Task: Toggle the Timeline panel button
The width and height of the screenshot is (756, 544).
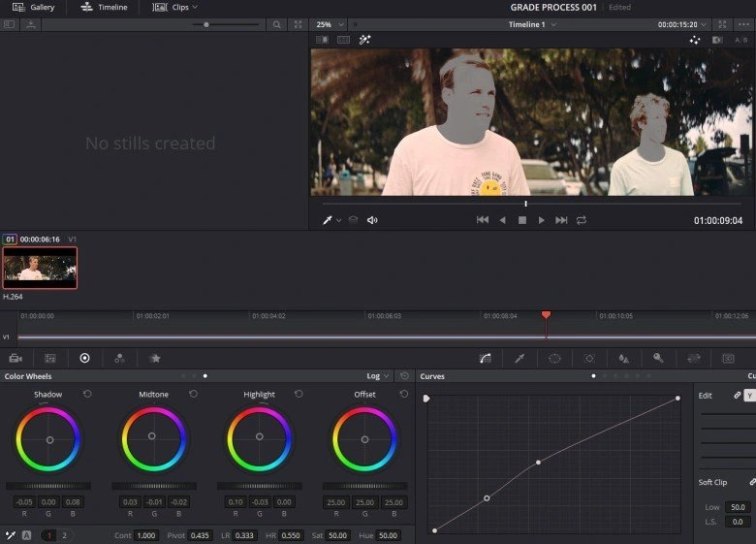Action: coord(104,7)
